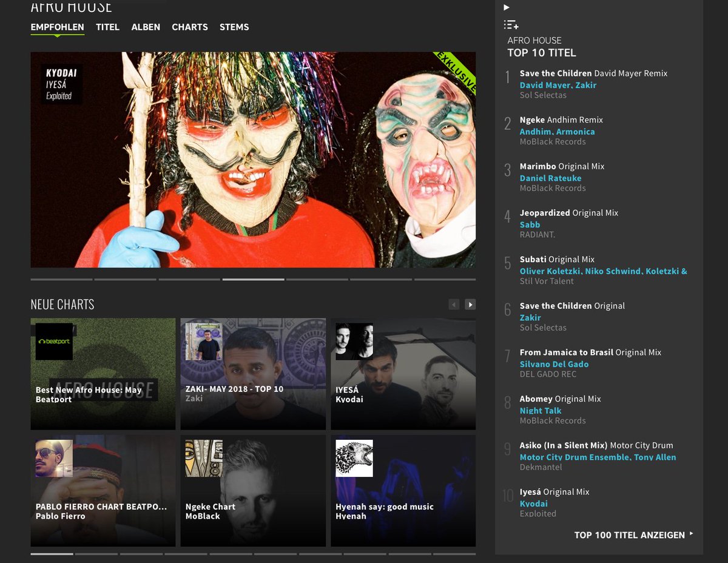Play the Afro House top 10 list
Screen dimensions: 728x563
pos(507,7)
